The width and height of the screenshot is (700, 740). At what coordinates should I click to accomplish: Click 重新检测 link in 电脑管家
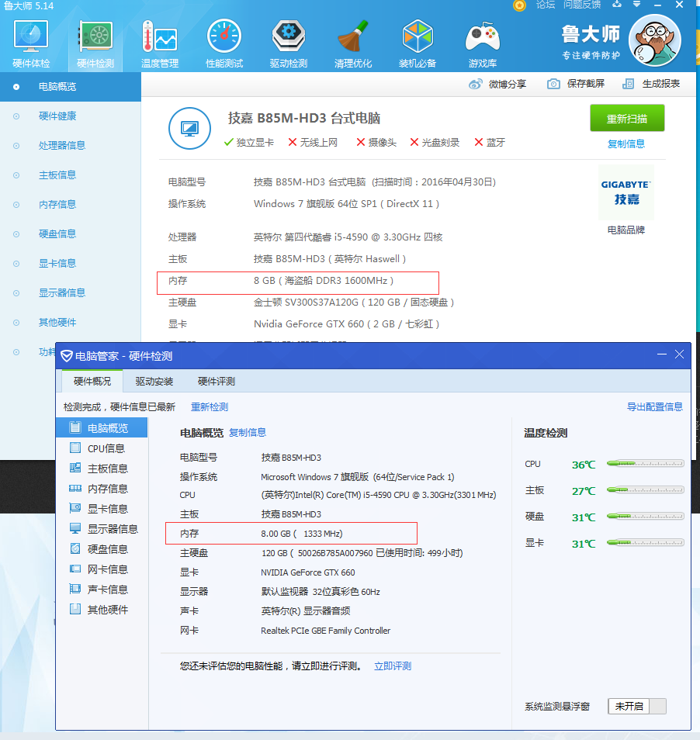click(x=210, y=406)
